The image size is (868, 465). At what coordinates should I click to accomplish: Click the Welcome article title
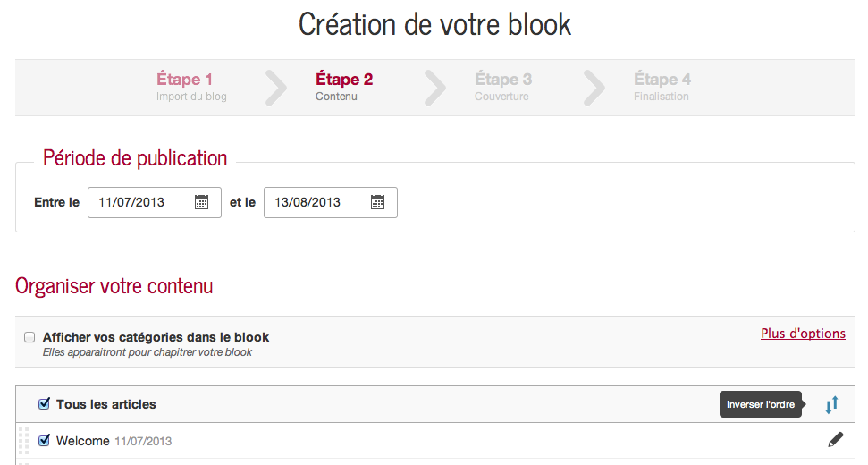(x=82, y=441)
